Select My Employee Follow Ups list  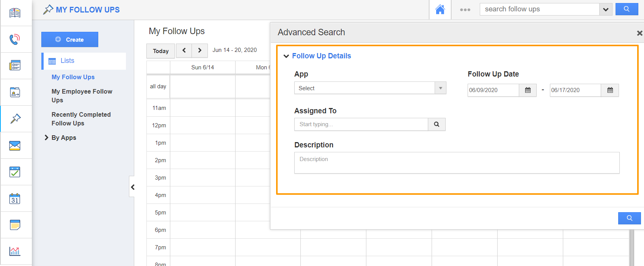pos(82,96)
